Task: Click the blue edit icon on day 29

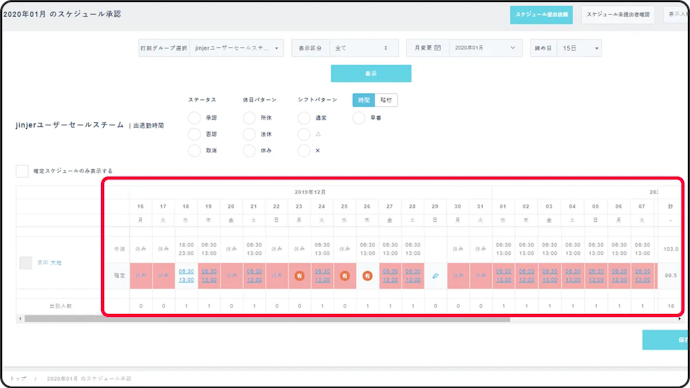Action: click(x=435, y=276)
